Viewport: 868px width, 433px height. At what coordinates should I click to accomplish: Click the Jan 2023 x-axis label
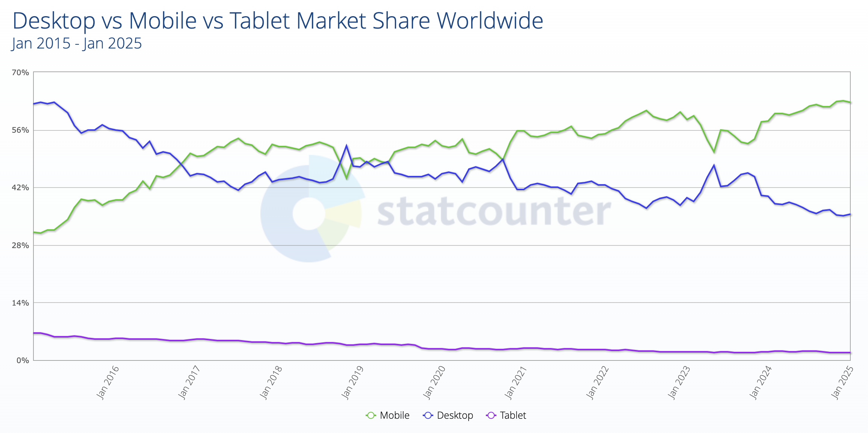click(x=679, y=382)
